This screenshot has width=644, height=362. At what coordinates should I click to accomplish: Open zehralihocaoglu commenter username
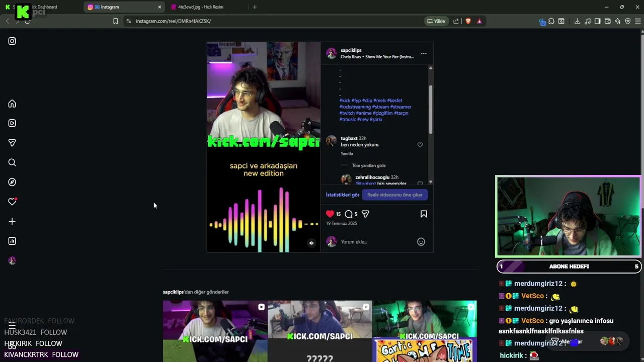372,177
